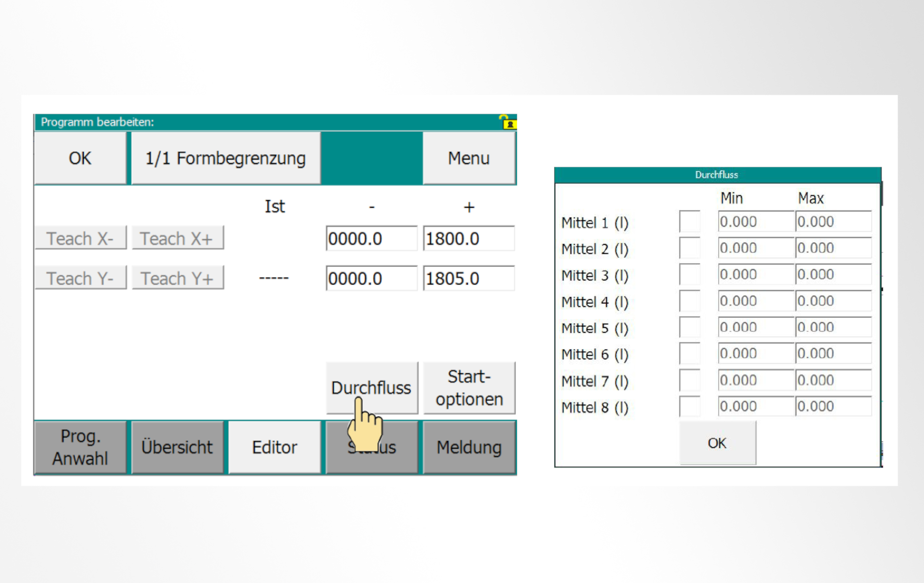Enable the Mittel 8 checkbox
924x583 pixels.
click(x=690, y=406)
